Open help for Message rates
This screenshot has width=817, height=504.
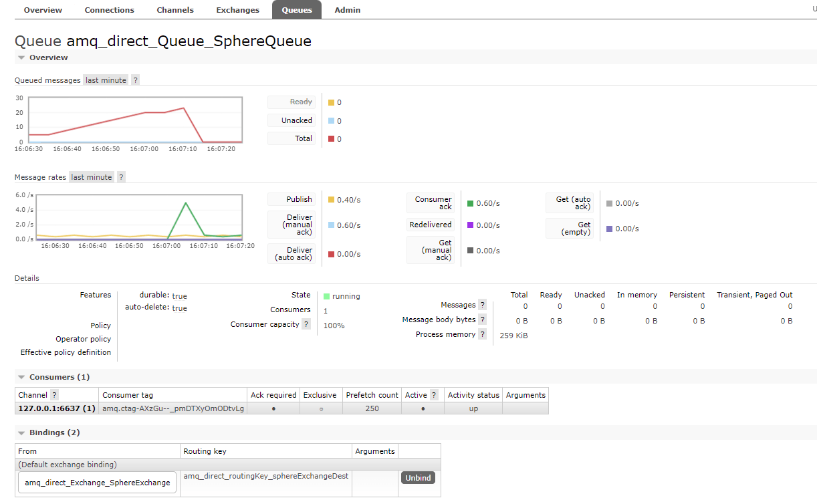click(x=120, y=176)
